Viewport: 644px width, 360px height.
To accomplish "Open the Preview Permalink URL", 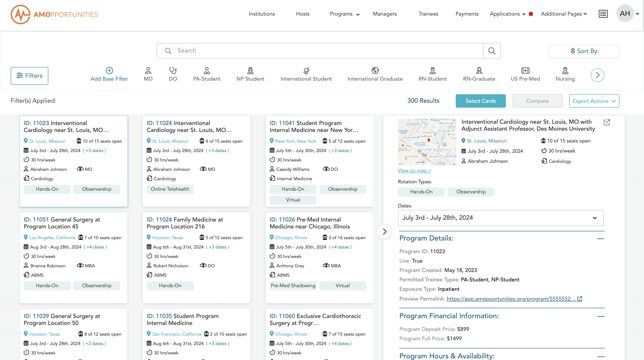I will click(x=511, y=299).
